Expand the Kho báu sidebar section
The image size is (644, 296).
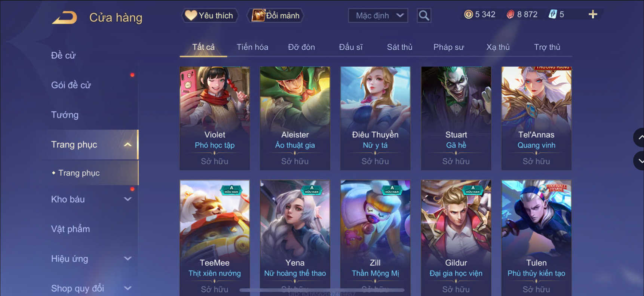point(128,199)
